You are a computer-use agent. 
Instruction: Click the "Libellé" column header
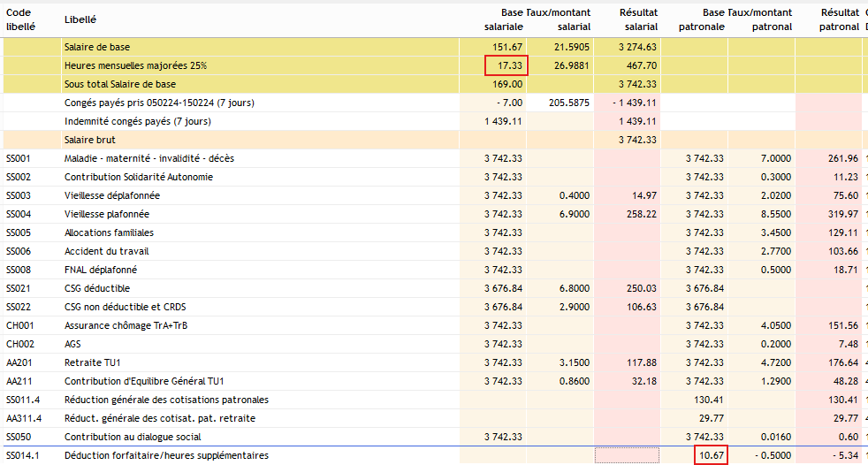click(x=80, y=19)
